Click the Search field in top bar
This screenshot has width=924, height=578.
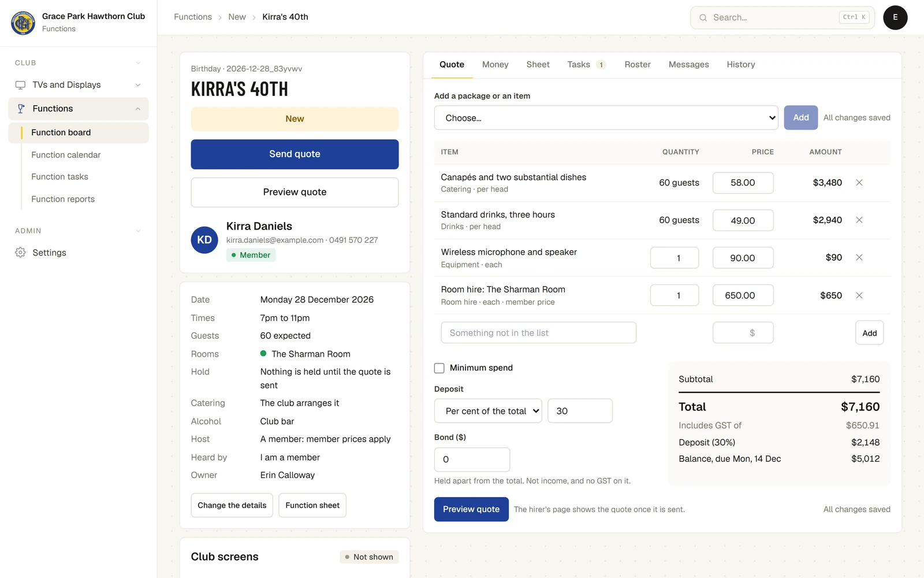783,18
